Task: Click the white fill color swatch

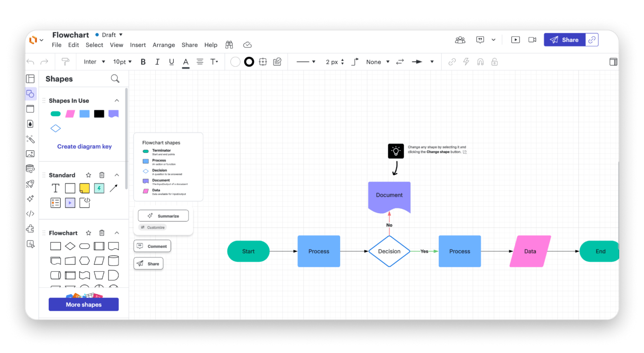Action: click(235, 62)
